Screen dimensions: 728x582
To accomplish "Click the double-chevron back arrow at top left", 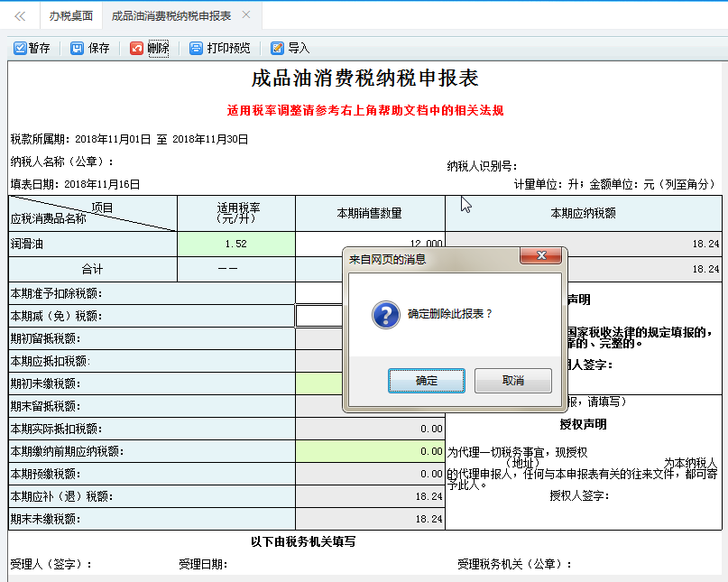I will [20, 16].
